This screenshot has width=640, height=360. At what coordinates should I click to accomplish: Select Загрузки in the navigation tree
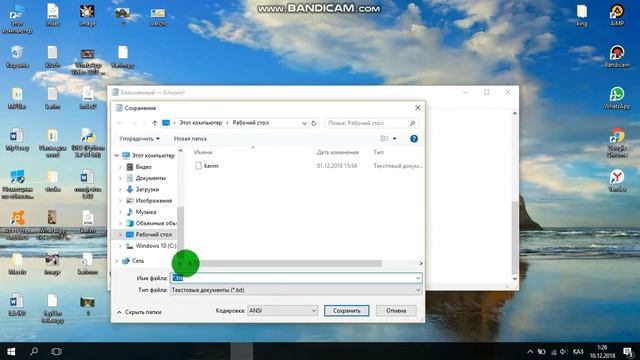[147, 189]
